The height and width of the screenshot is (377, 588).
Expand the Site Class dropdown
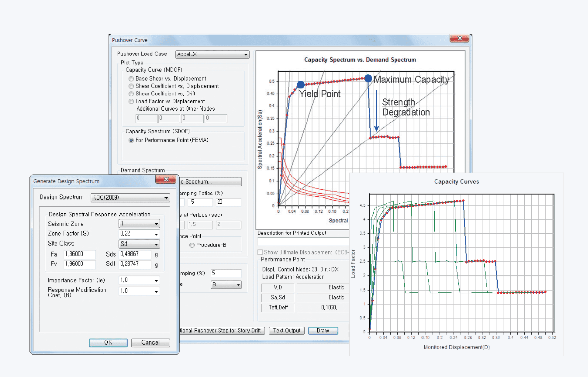coord(139,244)
